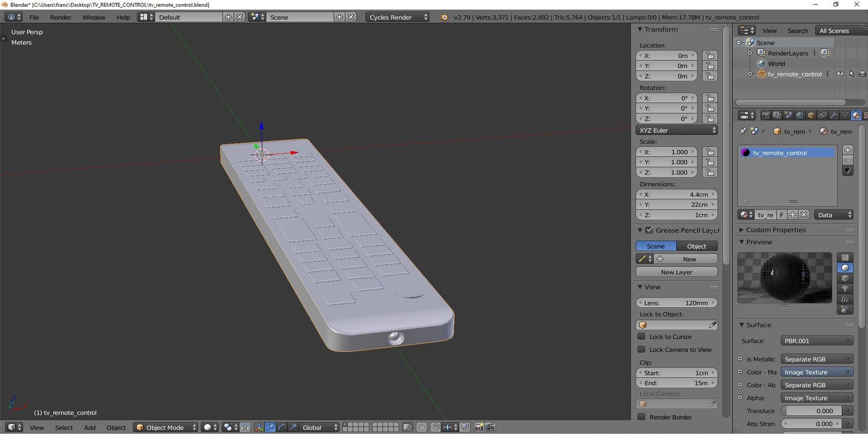Click the OpenGL render image camera icon

(479, 427)
